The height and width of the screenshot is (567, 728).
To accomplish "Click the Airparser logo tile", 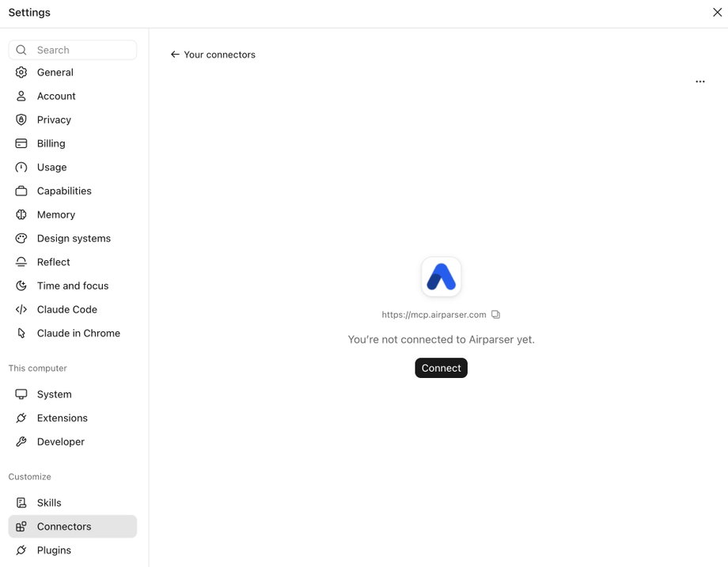I will pos(441,277).
